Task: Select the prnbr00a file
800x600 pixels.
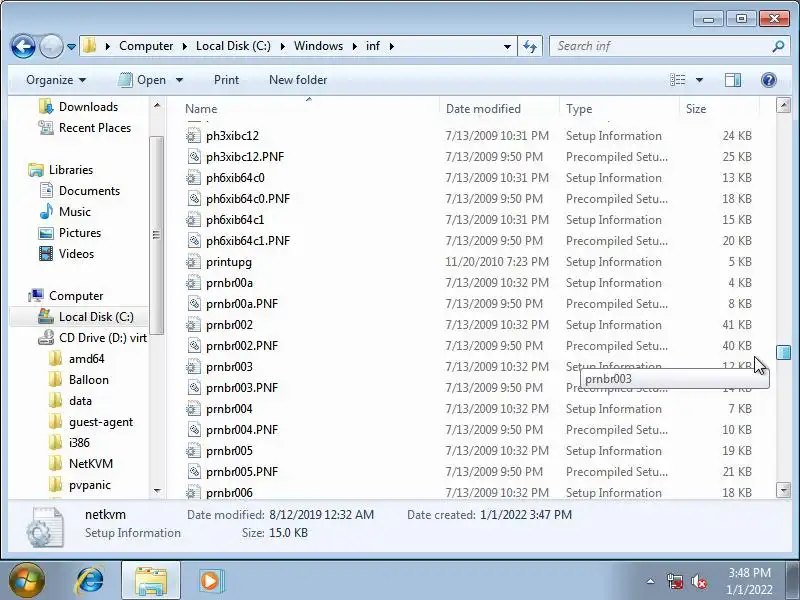Action: (229, 283)
